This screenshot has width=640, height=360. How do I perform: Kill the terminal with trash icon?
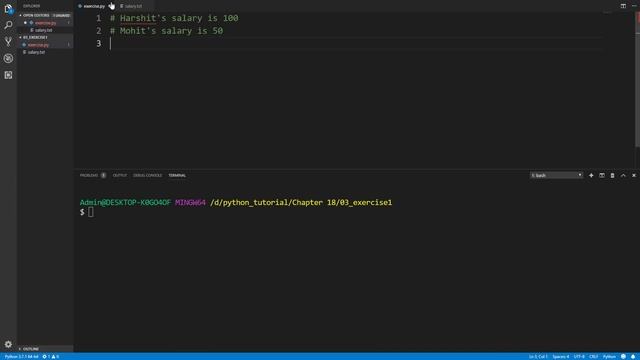click(x=612, y=175)
